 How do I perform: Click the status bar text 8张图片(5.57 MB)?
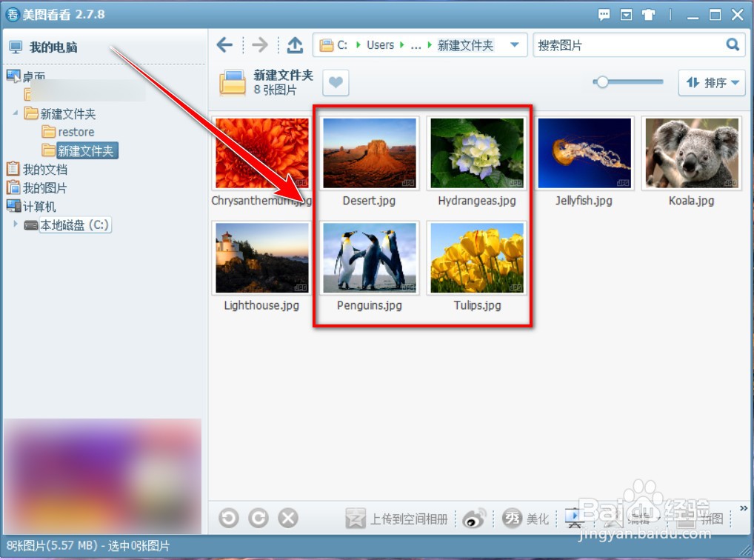pyautogui.click(x=51, y=546)
